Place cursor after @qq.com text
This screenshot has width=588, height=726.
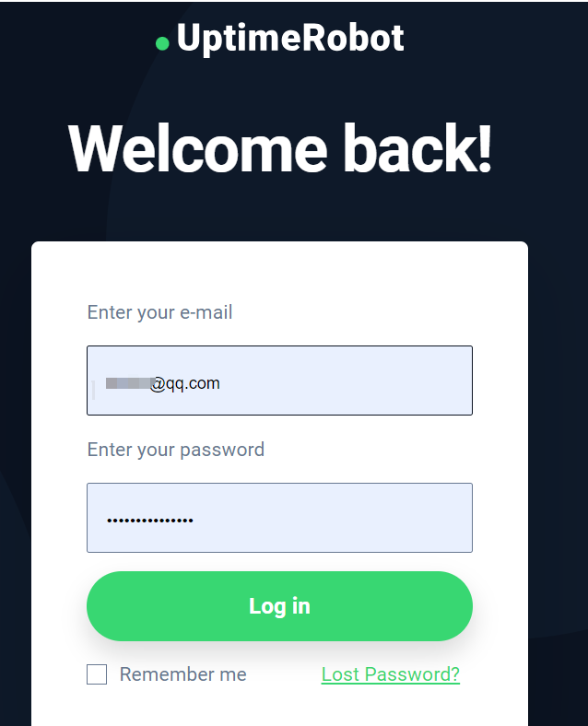220,383
